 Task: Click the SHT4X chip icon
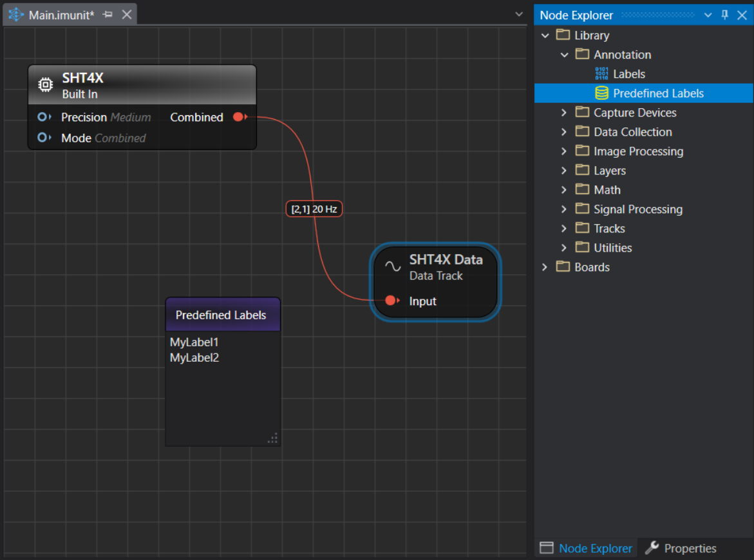(45, 85)
